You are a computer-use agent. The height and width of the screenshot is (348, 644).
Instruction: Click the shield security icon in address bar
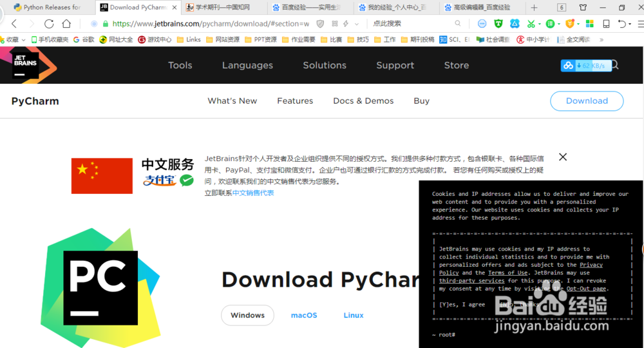point(320,24)
